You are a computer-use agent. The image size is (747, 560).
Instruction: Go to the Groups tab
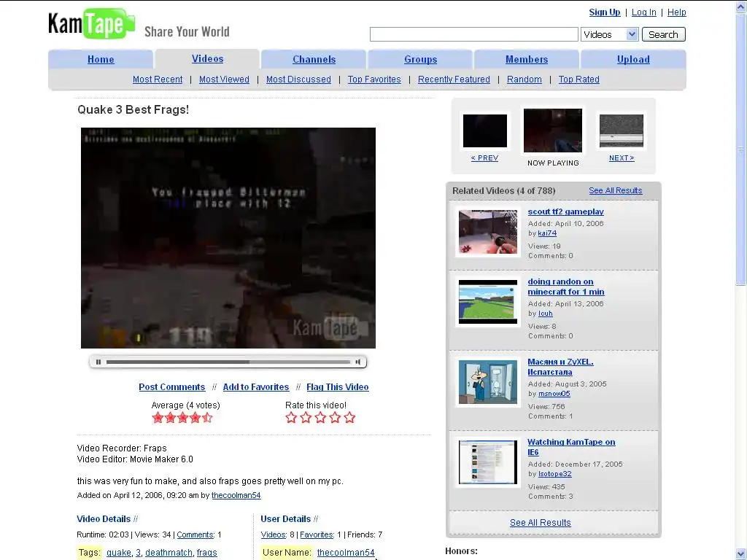[x=420, y=60]
